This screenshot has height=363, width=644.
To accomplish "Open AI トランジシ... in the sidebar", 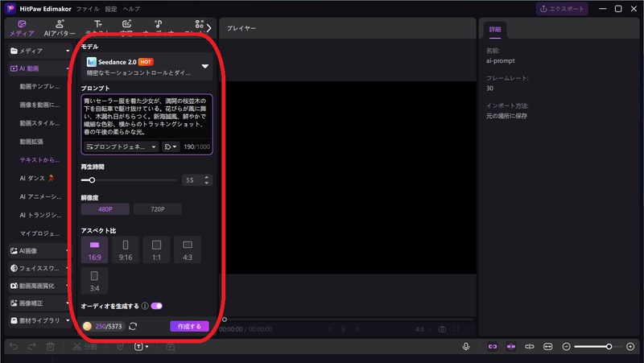I will click(x=40, y=215).
